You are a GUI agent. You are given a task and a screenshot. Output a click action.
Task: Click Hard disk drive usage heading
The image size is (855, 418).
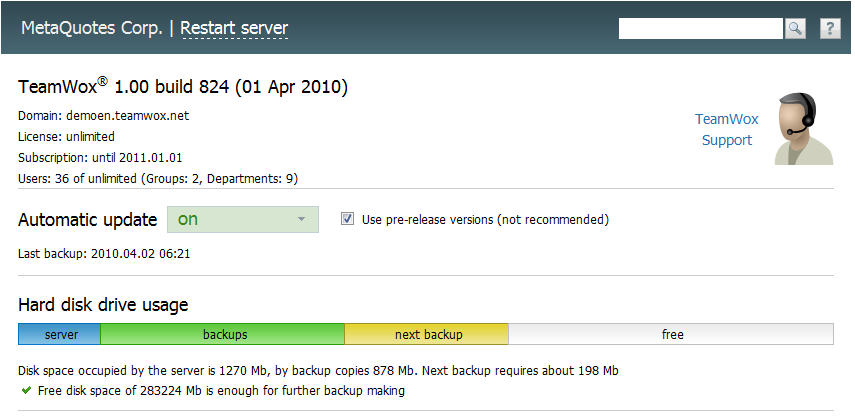103,305
